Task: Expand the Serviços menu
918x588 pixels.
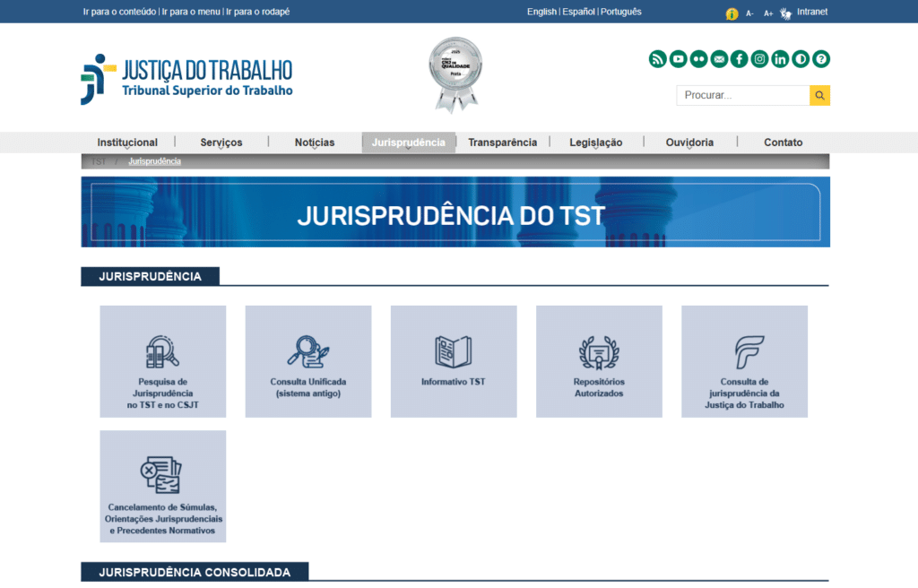Action: coord(221,143)
